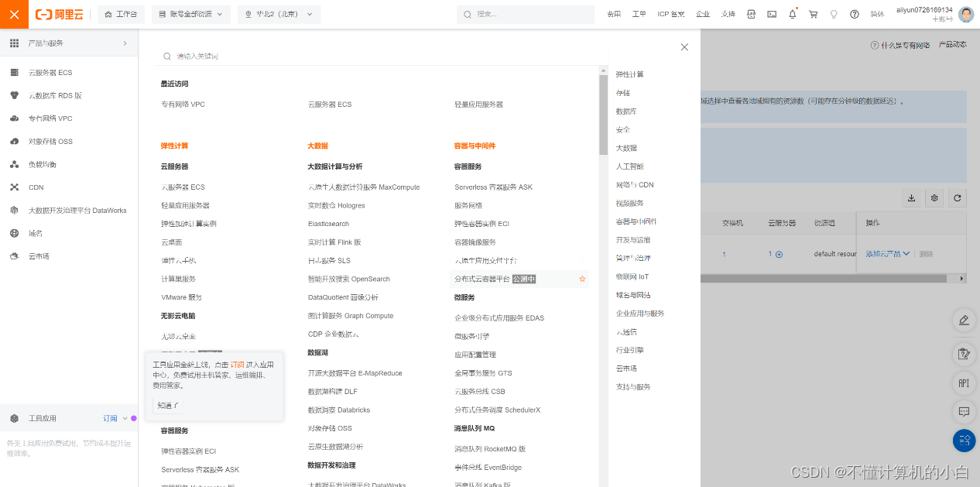
Task: Select the 数据库 category
Action: (626, 111)
